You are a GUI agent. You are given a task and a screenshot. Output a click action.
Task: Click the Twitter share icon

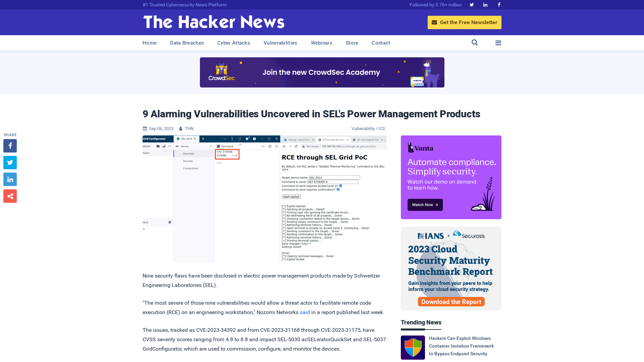(10, 162)
